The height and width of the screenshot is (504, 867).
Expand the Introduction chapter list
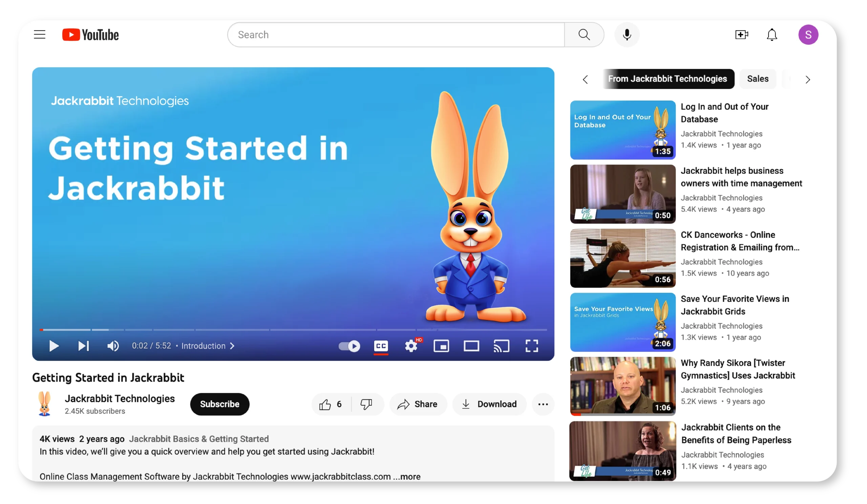tap(232, 346)
